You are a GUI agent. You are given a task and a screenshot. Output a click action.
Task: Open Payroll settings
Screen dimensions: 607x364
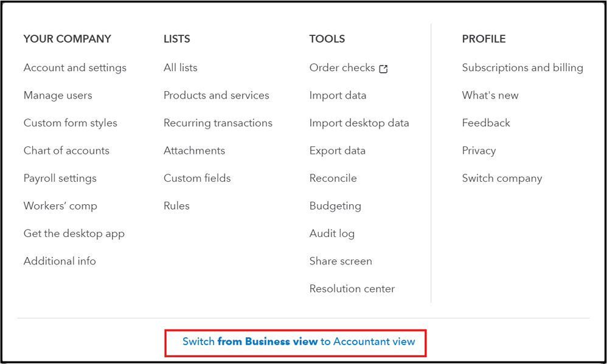[x=60, y=178]
